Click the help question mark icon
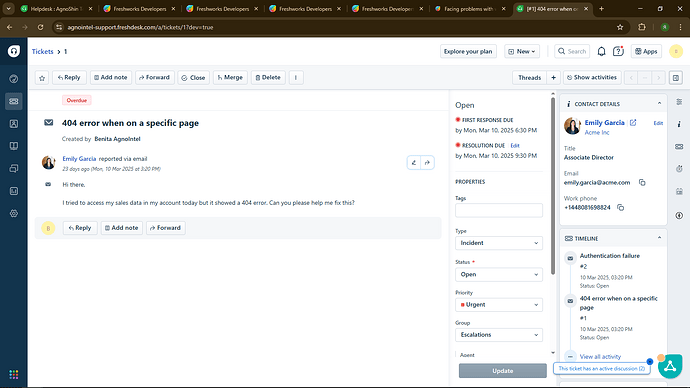 [618, 51]
